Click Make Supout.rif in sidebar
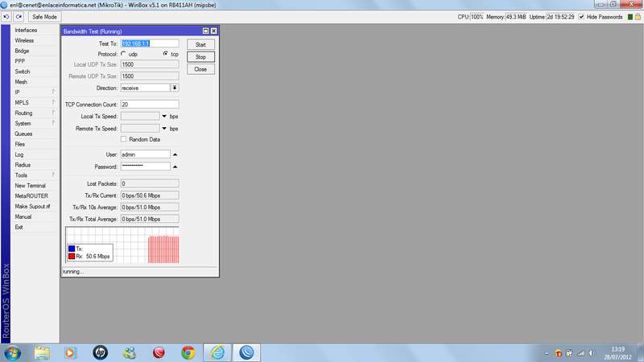The image size is (644, 362). (32, 207)
